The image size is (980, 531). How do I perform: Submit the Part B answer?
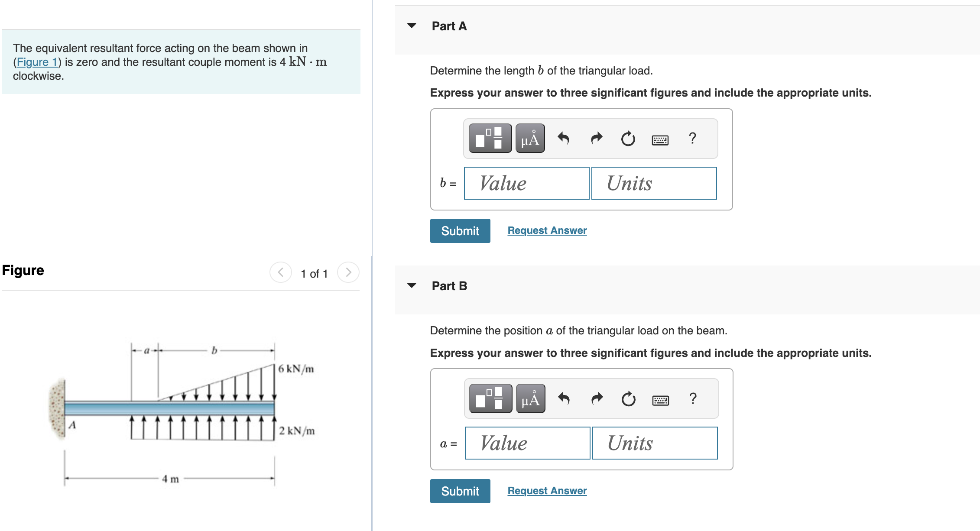click(x=460, y=491)
